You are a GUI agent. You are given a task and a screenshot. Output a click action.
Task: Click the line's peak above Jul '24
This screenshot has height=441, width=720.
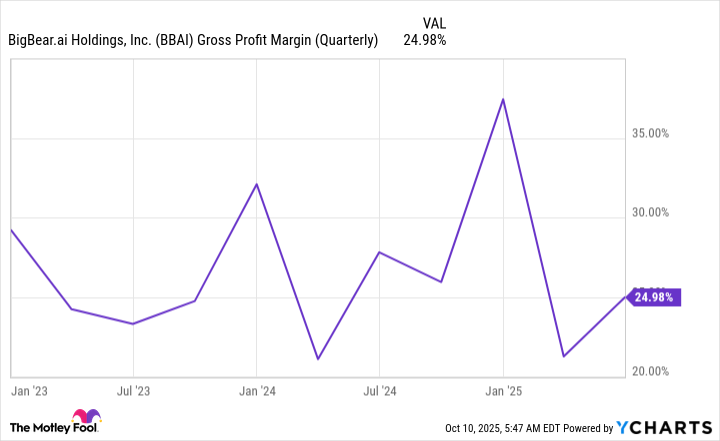[378, 252]
